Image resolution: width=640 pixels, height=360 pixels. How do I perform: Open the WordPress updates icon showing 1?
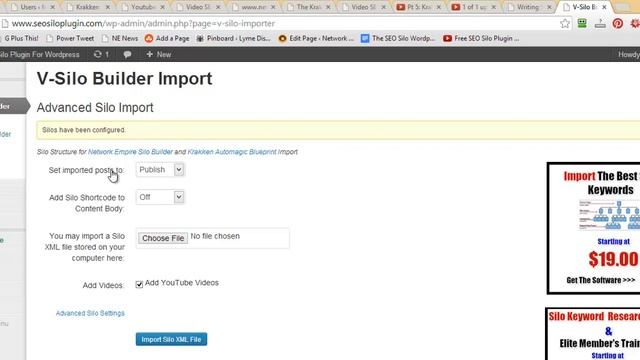101,54
